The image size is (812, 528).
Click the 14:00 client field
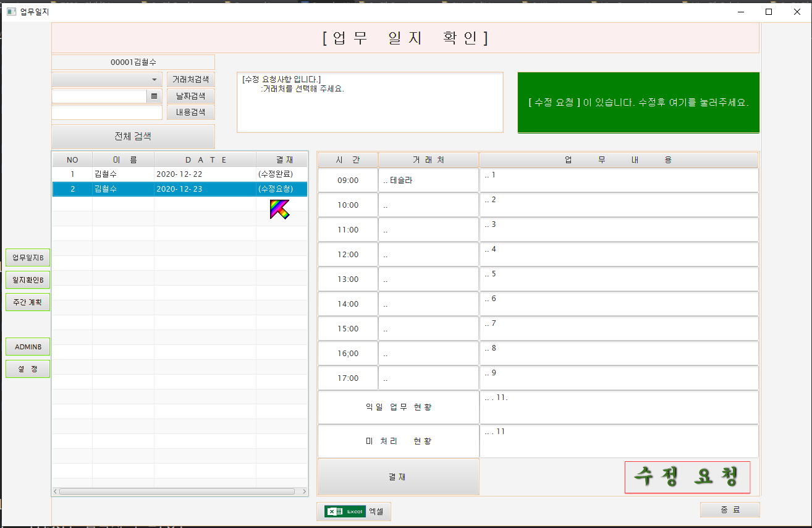tap(428, 304)
